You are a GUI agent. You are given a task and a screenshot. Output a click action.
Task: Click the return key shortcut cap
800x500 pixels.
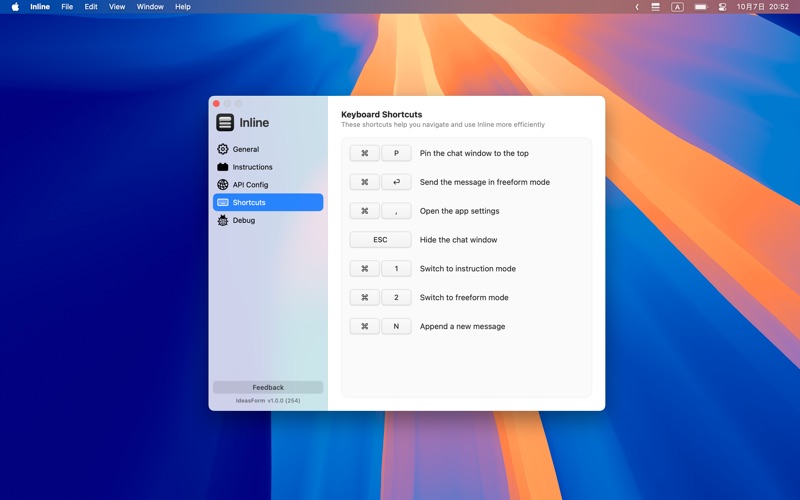[396, 183]
